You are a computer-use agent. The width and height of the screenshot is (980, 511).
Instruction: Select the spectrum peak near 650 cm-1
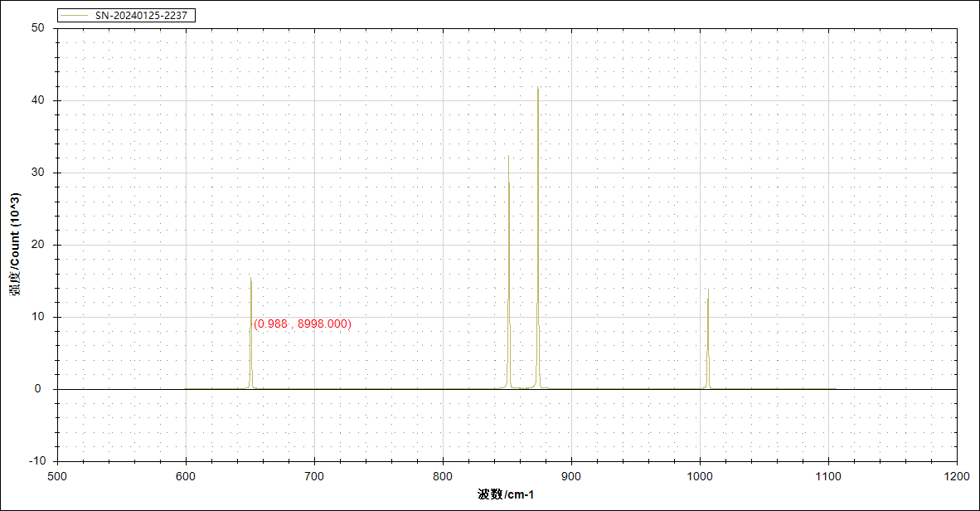pyautogui.click(x=250, y=282)
